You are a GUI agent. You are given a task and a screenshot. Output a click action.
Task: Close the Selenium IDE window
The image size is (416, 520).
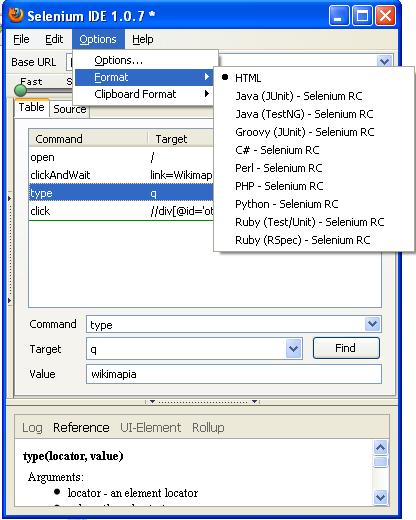tap(385, 16)
